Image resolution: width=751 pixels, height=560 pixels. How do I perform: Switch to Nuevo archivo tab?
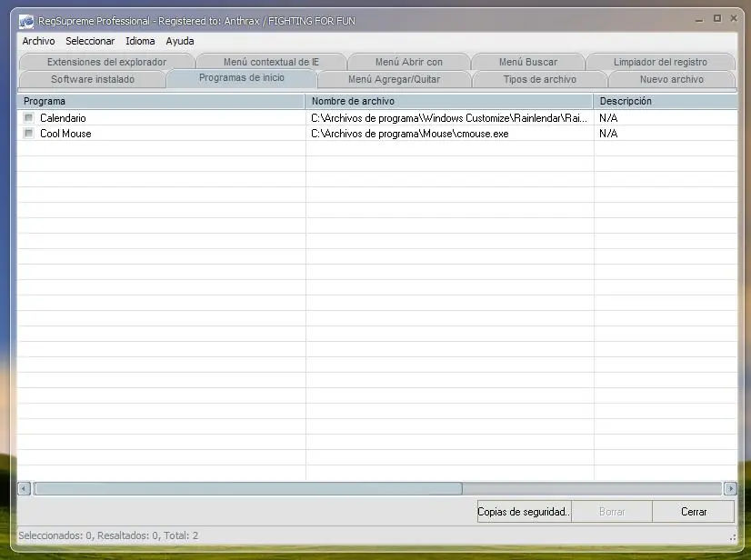672,79
